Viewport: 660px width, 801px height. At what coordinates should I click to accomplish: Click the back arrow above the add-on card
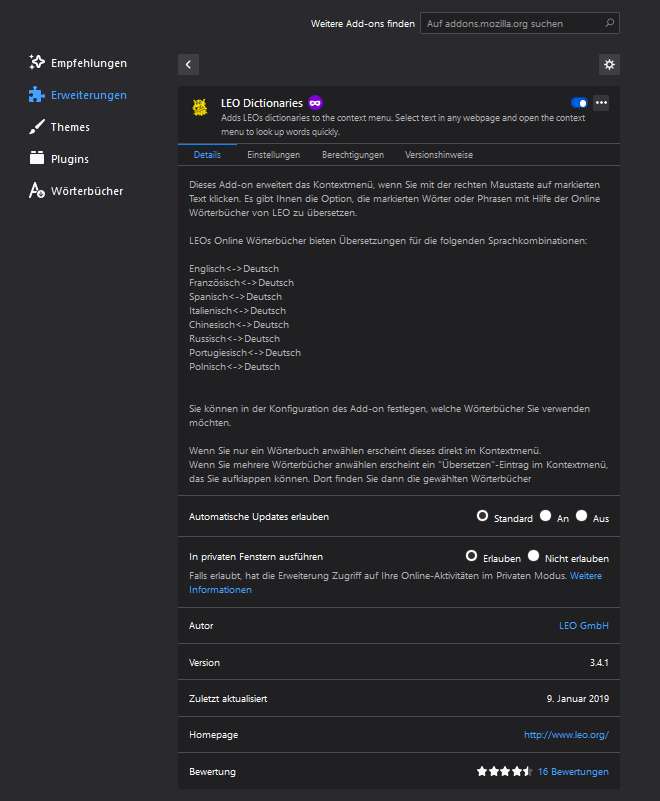tap(188, 64)
